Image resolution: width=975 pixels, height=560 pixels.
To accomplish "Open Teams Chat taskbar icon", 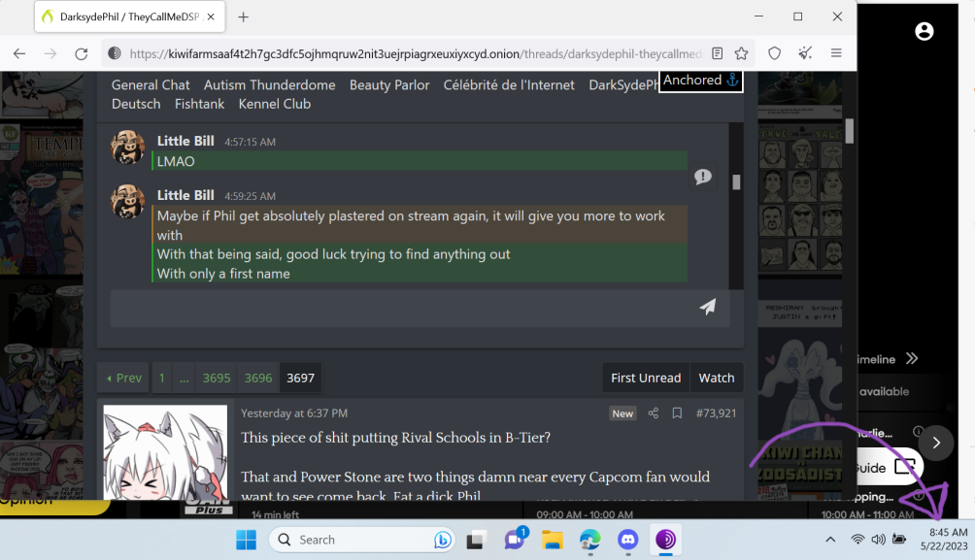I will click(515, 540).
